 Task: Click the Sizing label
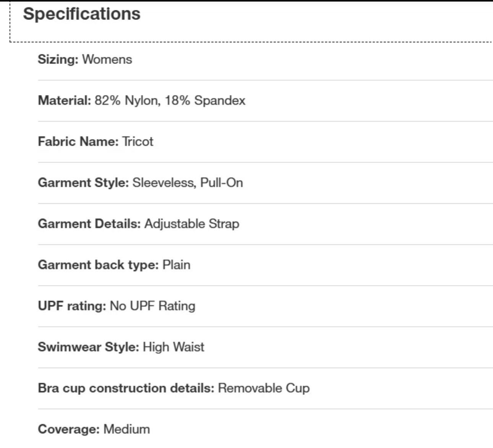(x=58, y=60)
